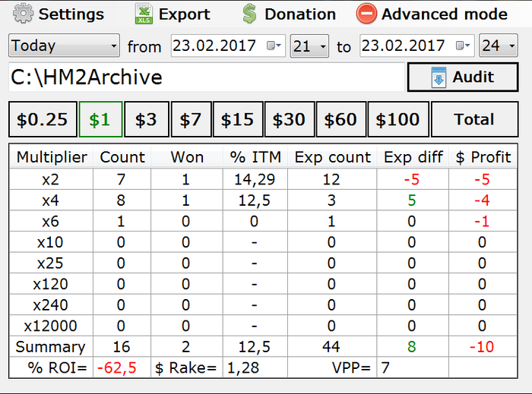Select the x2 multiplier row label
Viewport: 532px width, 394px height.
tap(51, 180)
